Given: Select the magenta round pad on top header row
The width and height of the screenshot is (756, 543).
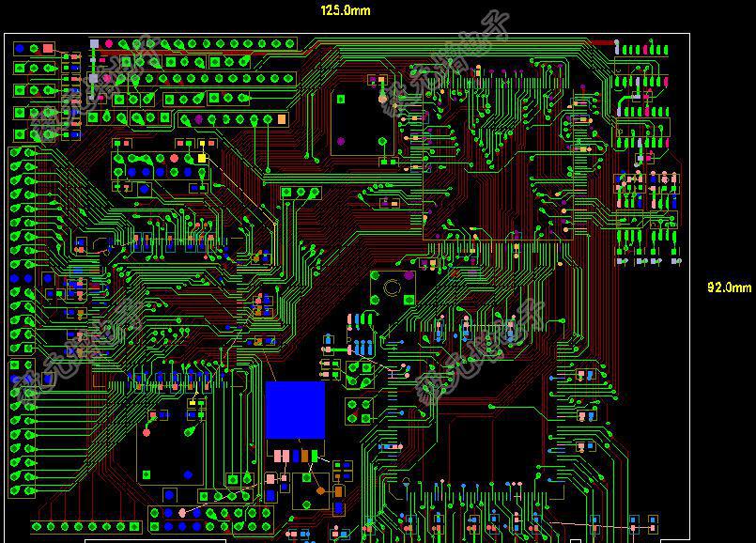Looking at the screenshot, I should coord(109,43).
